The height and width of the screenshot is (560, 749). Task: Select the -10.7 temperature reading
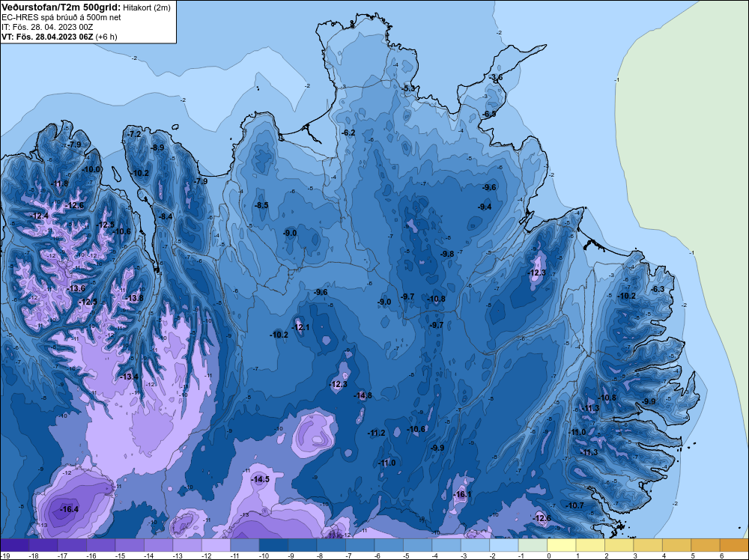pos(574,505)
